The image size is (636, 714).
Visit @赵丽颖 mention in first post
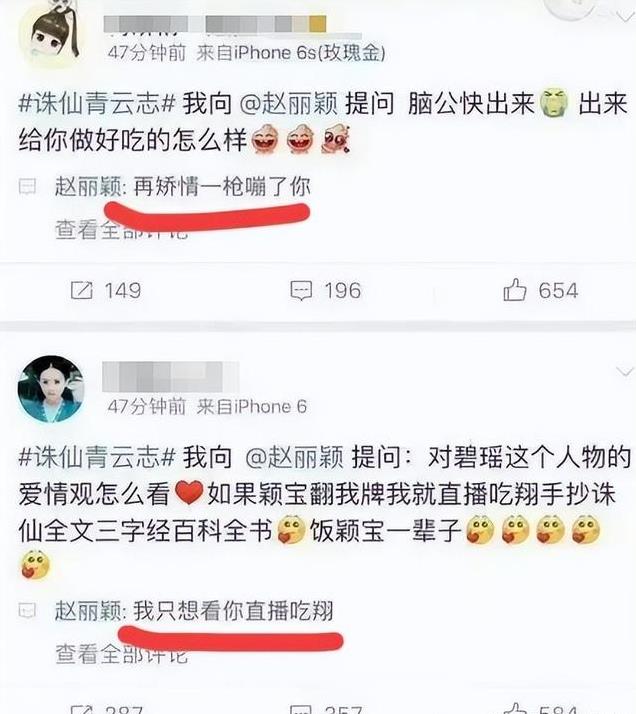coord(289,104)
